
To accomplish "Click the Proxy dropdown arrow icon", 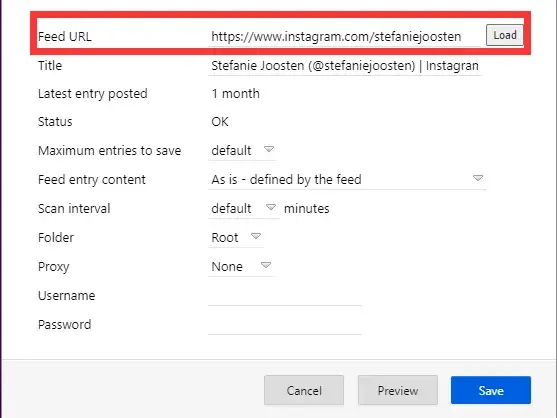I will click(266, 265).
